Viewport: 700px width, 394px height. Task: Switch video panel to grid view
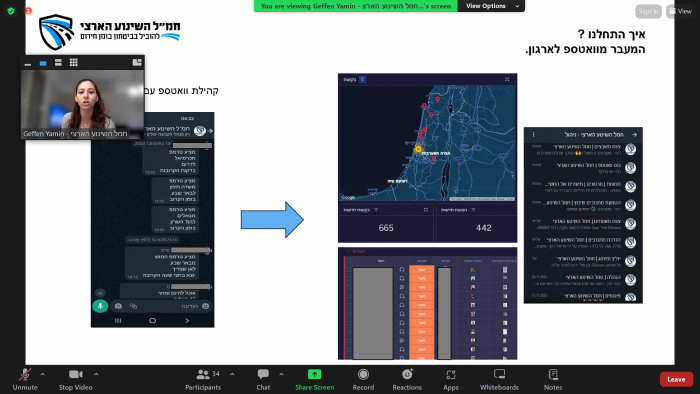[x=74, y=62]
